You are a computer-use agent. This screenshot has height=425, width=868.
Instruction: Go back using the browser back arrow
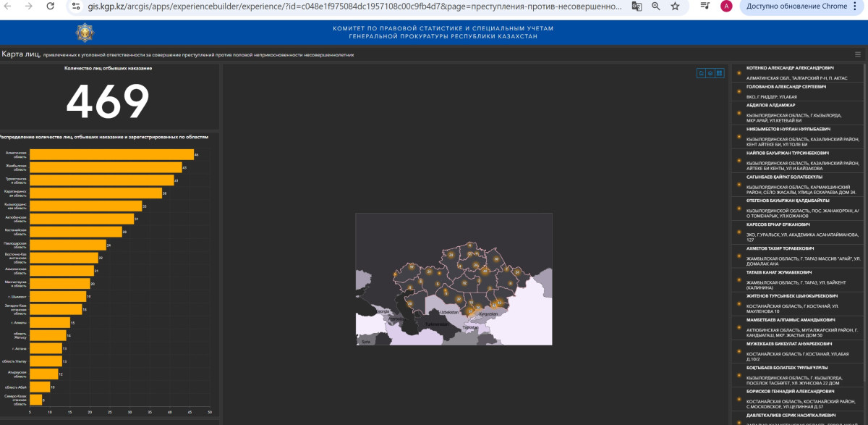(x=8, y=6)
